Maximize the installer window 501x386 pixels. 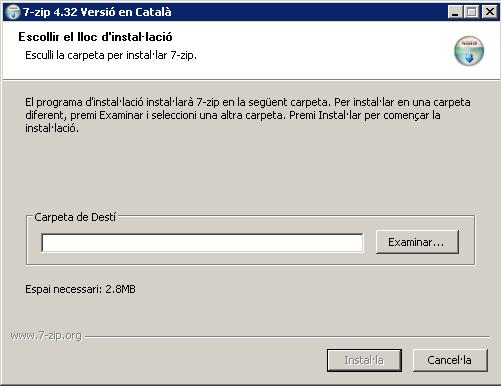click(472, 12)
